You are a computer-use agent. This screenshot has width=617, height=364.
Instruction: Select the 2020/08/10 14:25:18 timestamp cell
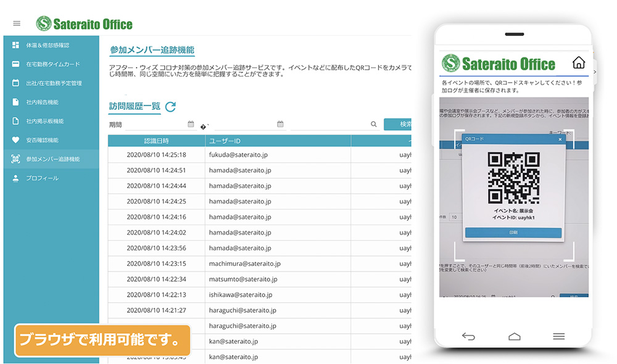pos(157,155)
